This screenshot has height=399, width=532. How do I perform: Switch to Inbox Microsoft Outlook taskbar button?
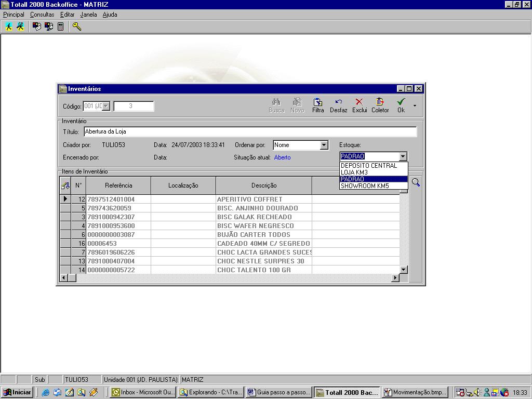143,393
